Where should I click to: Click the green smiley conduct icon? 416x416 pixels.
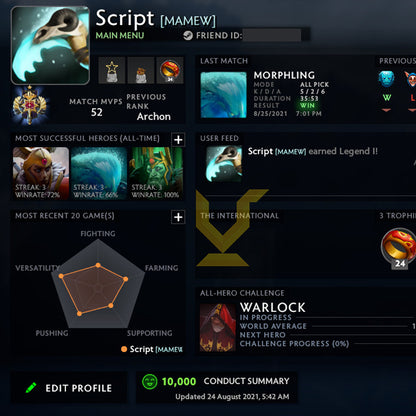point(149,381)
